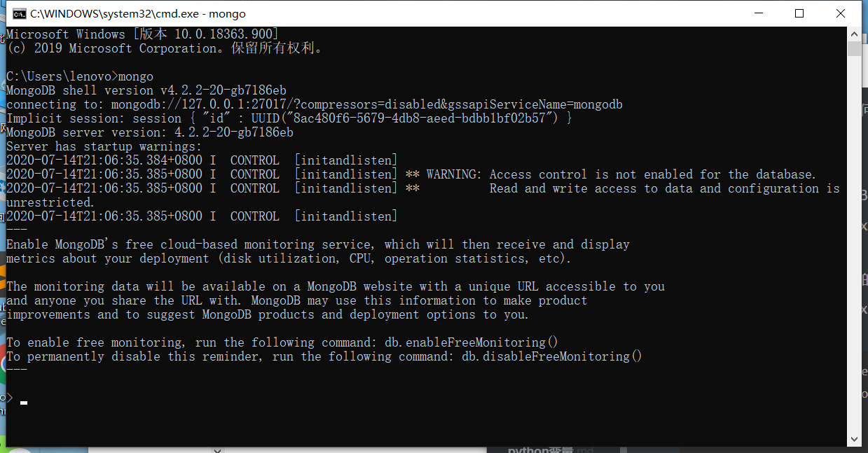Click the scroll-up arrow on the scrollbar

point(854,33)
